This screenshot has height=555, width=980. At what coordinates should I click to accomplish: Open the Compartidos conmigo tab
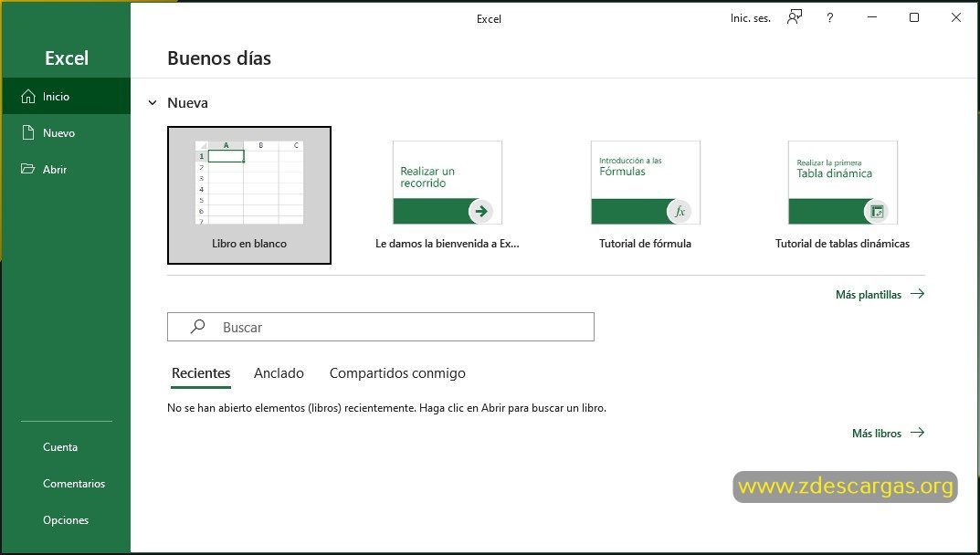397,373
